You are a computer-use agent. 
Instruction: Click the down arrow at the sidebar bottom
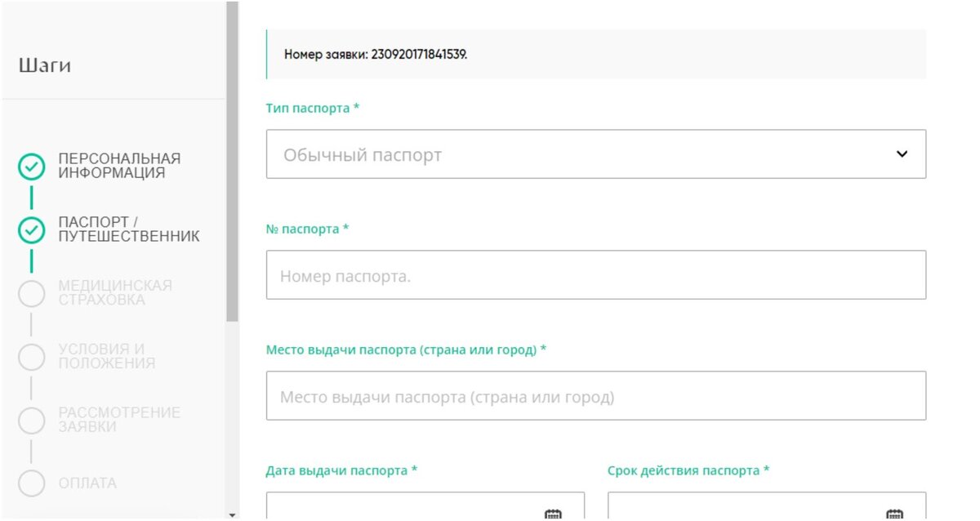tap(231, 514)
